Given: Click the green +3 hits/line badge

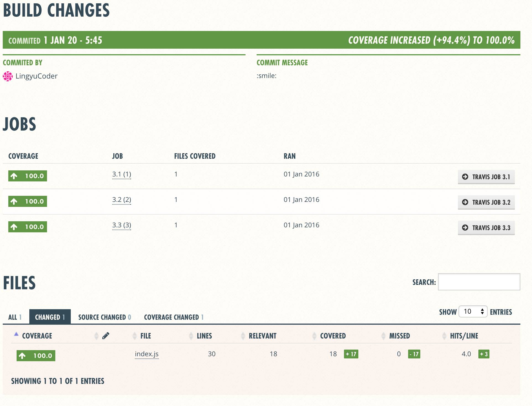Looking at the screenshot, I should (484, 354).
